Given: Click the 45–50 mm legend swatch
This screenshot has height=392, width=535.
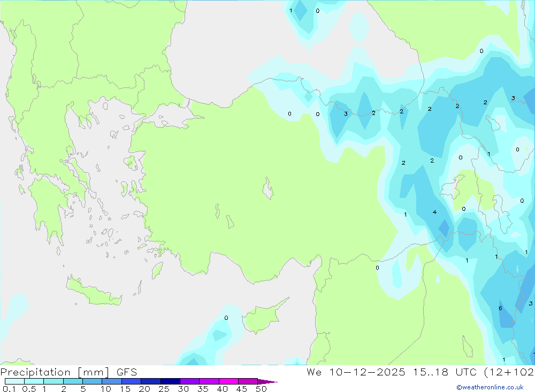Looking at the screenshot, I should [x=248, y=381].
